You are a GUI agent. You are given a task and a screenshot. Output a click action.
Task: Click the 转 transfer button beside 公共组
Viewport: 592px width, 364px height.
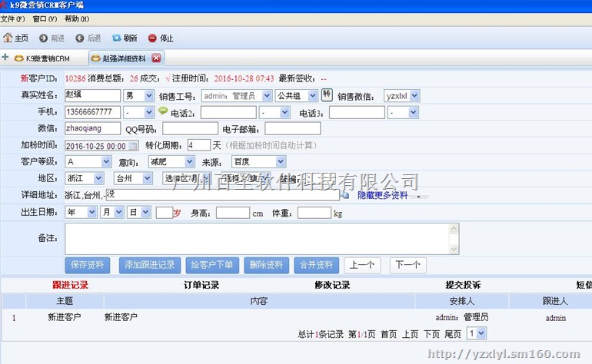[x=326, y=94]
